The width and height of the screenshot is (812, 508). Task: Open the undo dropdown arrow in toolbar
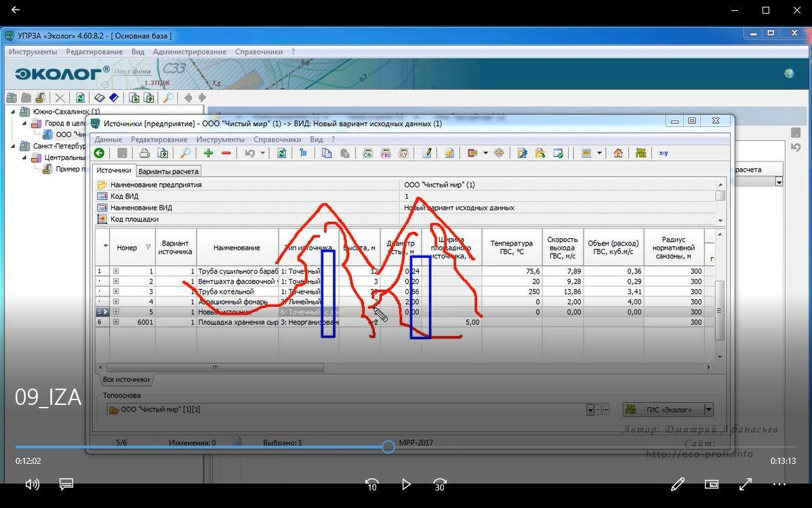coord(262,153)
